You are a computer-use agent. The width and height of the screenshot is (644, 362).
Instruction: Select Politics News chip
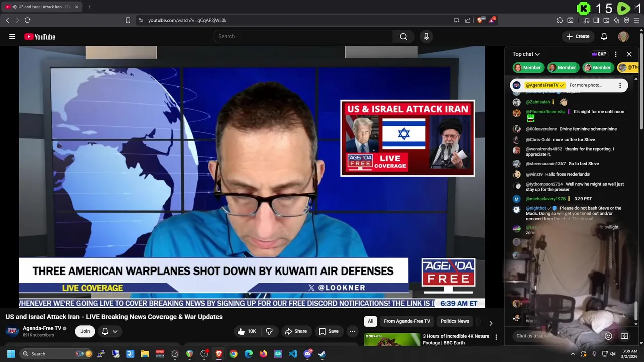click(x=455, y=321)
